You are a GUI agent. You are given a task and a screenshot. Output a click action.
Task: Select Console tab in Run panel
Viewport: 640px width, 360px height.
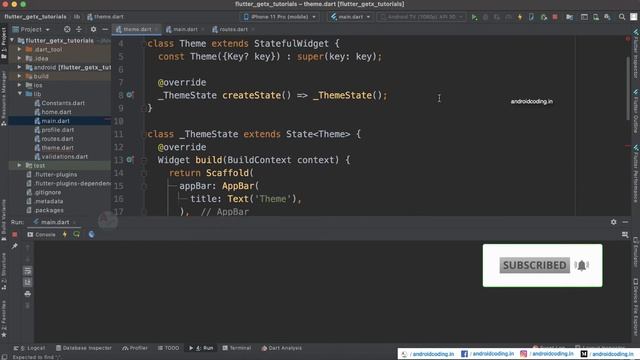pos(41,235)
